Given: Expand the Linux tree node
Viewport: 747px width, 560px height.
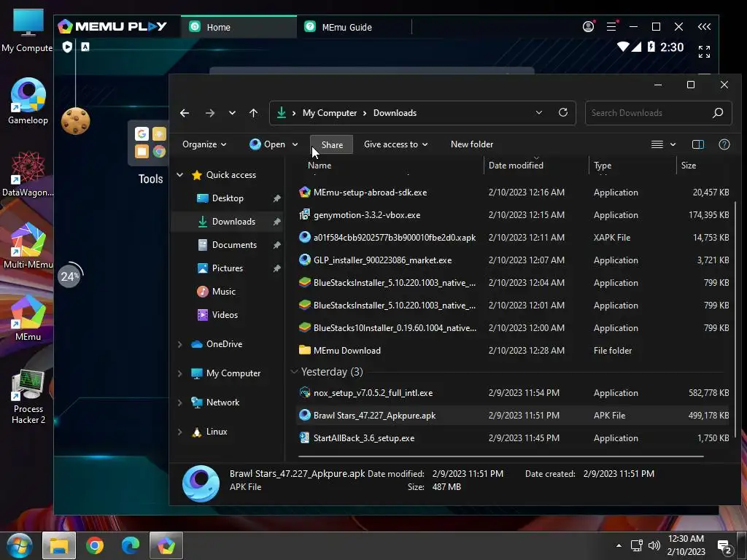Looking at the screenshot, I should coord(179,432).
